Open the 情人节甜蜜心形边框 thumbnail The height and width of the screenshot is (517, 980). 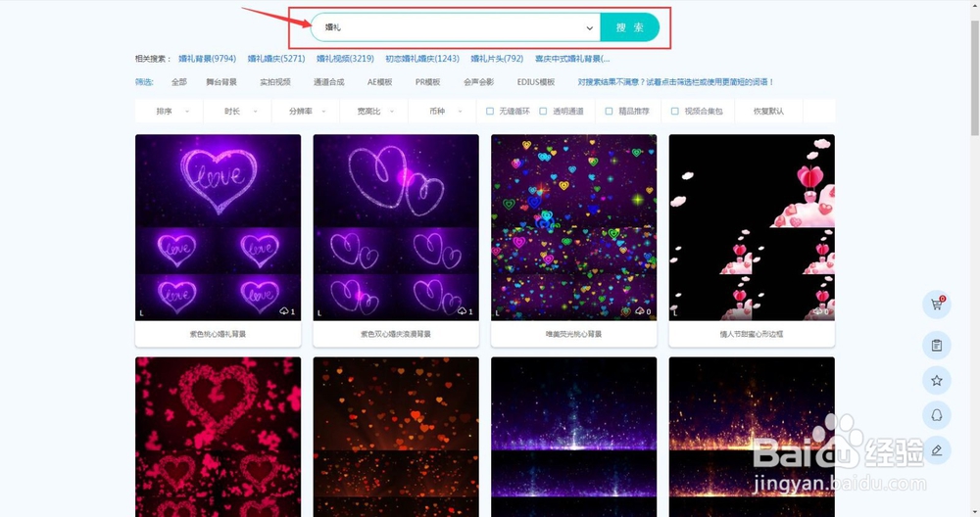[x=752, y=228]
